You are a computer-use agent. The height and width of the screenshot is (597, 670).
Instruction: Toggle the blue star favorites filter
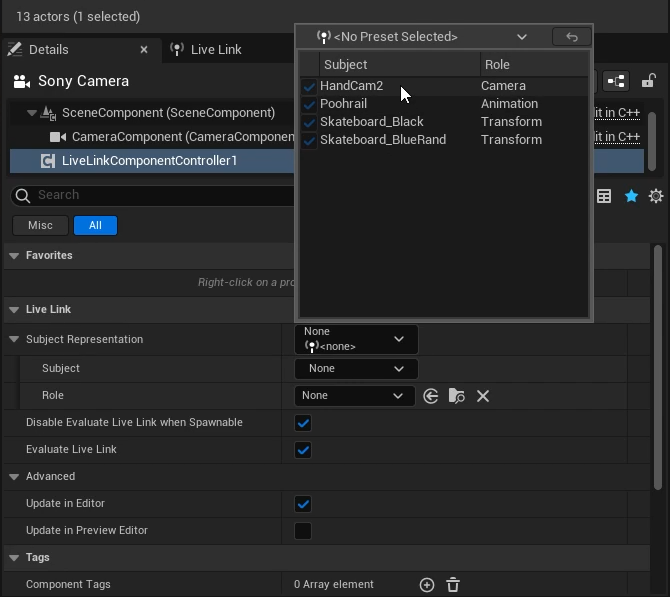tap(631, 197)
